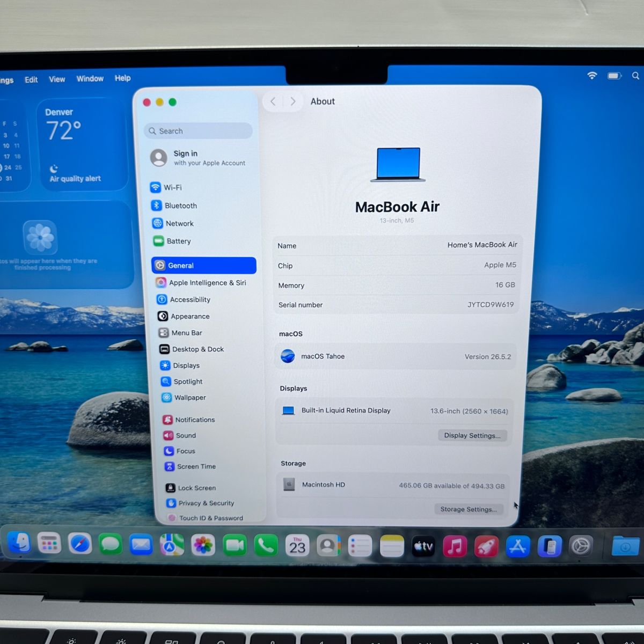Click the MacBook Air laptop image
The image size is (644, 644).
pos(398,165)
